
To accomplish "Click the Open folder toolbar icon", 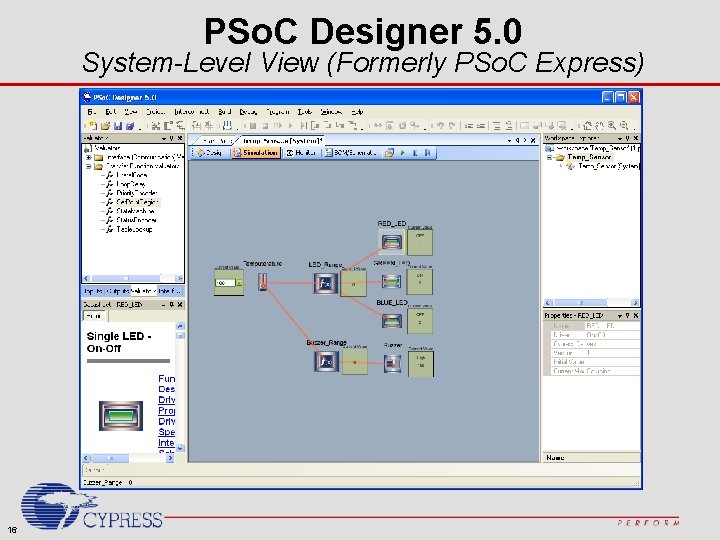I will pyautogui.click(x=105, y=125).
